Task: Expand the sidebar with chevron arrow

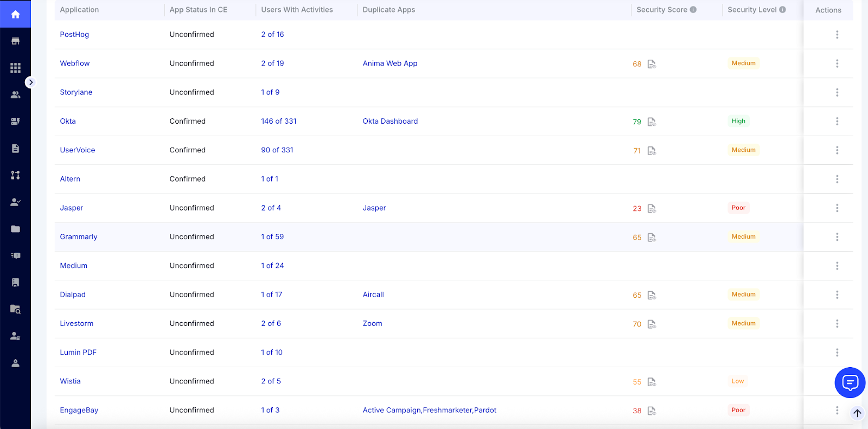Action: point(30,82)
